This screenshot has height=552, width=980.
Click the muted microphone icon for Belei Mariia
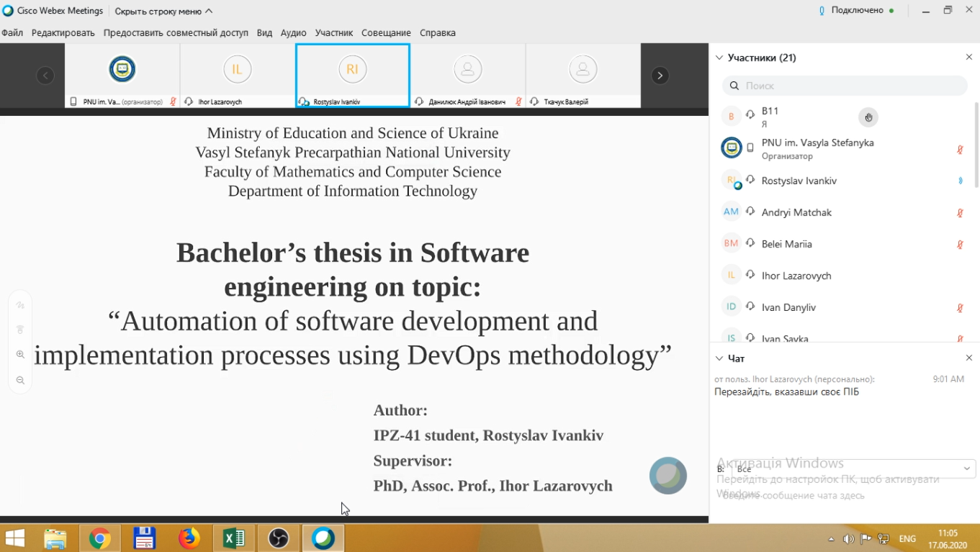[x=960, y=245]
